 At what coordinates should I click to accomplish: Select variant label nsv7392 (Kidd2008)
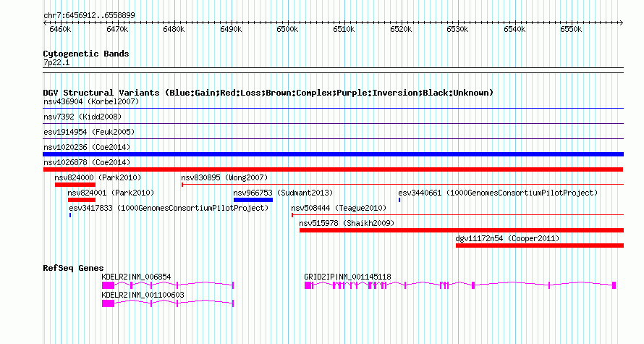click(x=82, y=117)
